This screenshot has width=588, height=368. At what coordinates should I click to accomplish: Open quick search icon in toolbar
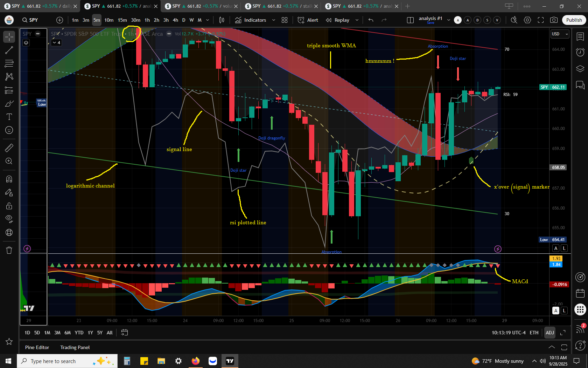[x=514, y=20]
